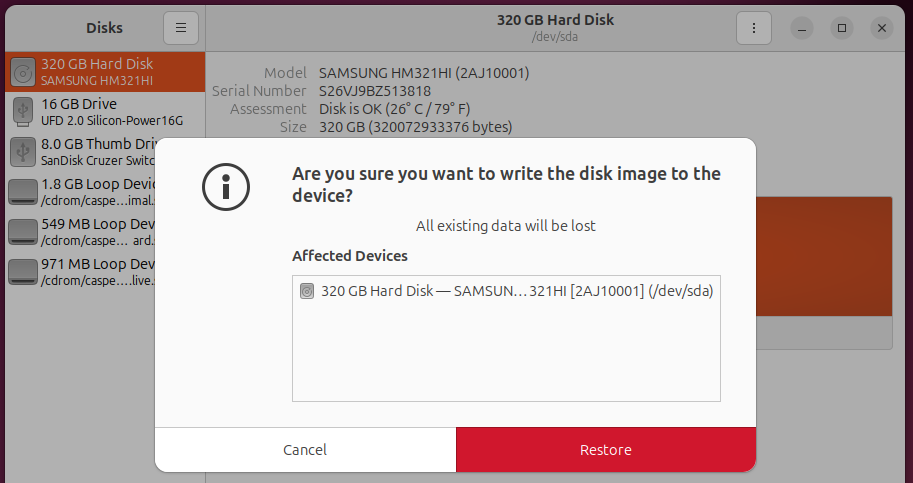Click the USB icon of the 16 GB Drive
The height and width of the screenshot is (483, 913).
pyautogui.click(x=23, y=112)
